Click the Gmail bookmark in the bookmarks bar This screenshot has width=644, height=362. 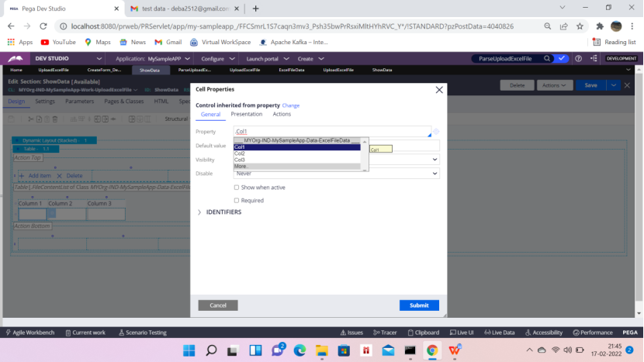[168, 43]
